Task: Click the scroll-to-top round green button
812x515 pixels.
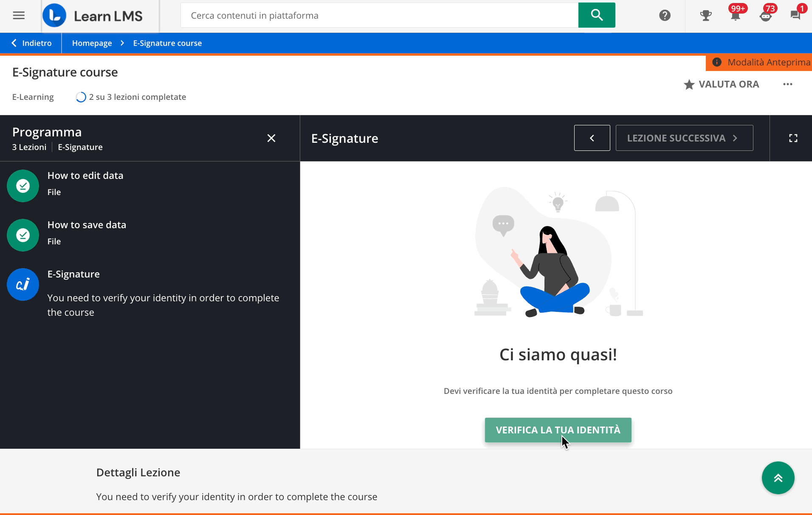Action: point(778,478)
